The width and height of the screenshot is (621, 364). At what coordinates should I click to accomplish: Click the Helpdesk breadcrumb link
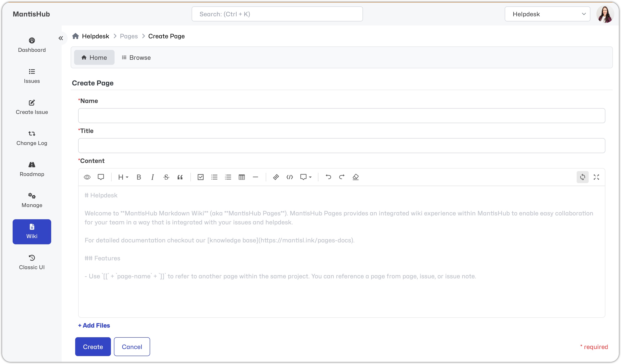click(x=95, y=36)
